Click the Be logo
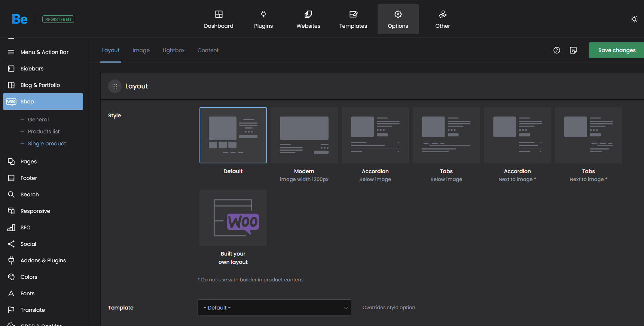The image size is (644, 326). tap(19, 19)
